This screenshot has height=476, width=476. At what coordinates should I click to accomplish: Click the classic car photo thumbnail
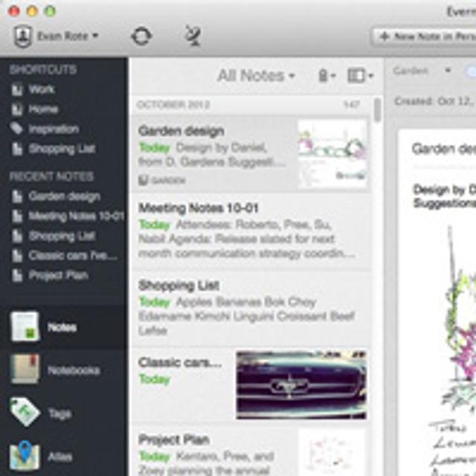point(301,385)
